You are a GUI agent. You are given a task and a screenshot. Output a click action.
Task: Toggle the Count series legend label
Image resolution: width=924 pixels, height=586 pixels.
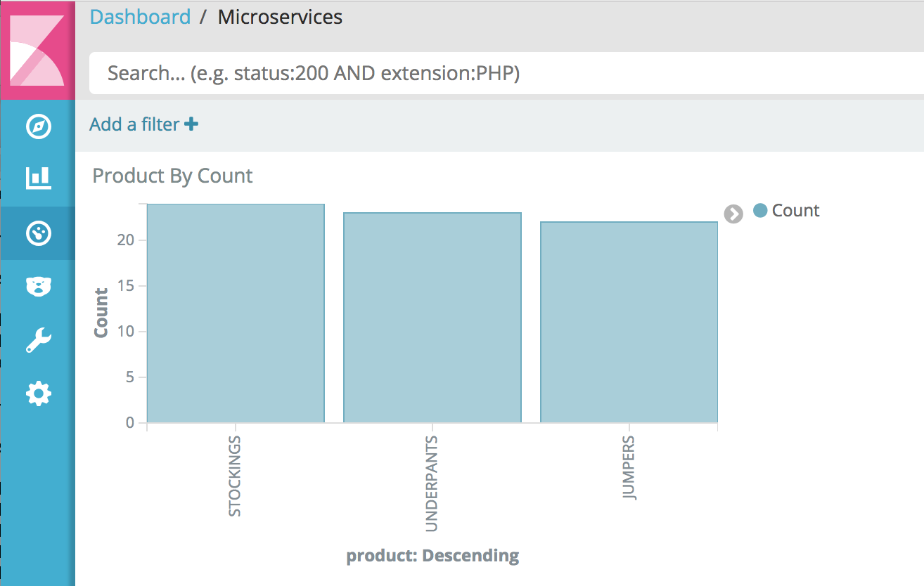[x=795, y=211]
